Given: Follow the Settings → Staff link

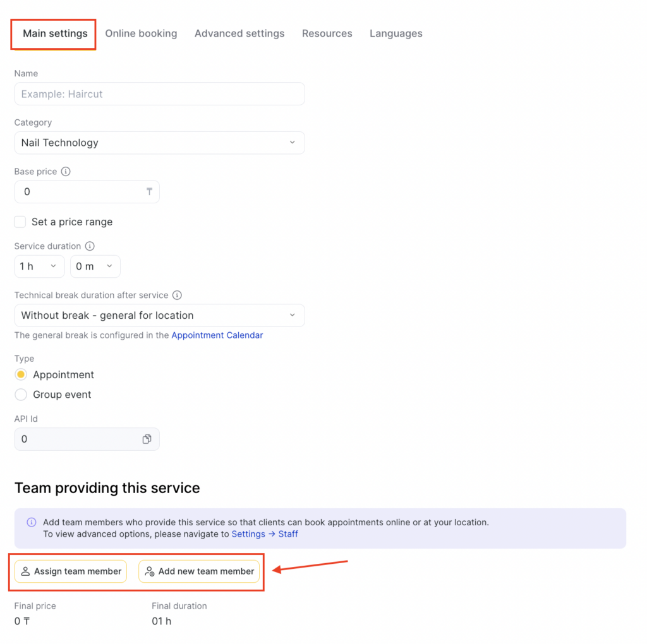Looking at the screenshot, I should coord(264,534).
